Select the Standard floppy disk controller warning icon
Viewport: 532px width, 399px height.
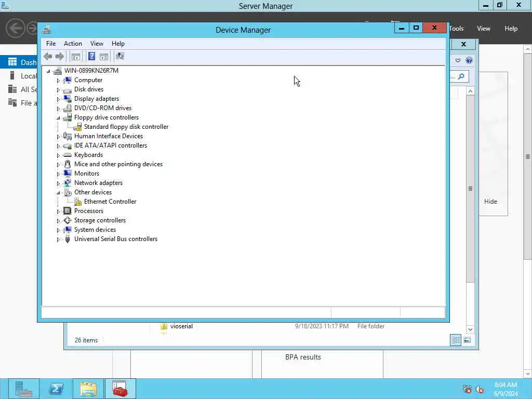pyautogui.click(x=77, y=127)
